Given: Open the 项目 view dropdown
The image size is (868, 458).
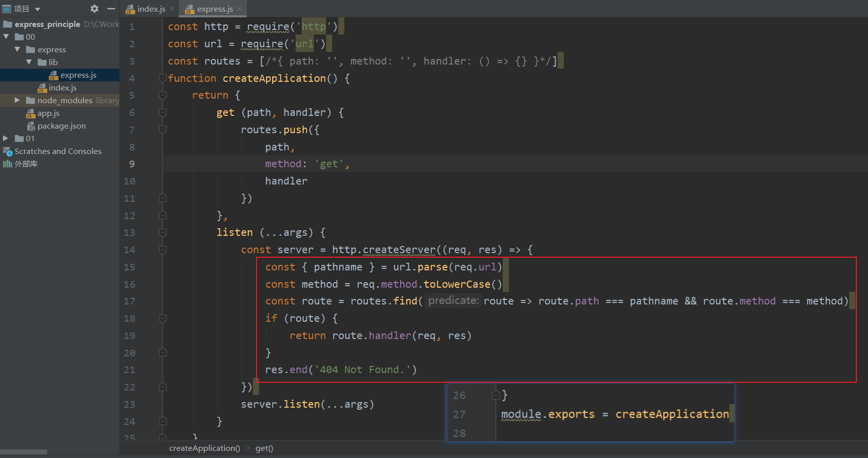Looking at the screenshot, I should (x=38, y=9).
